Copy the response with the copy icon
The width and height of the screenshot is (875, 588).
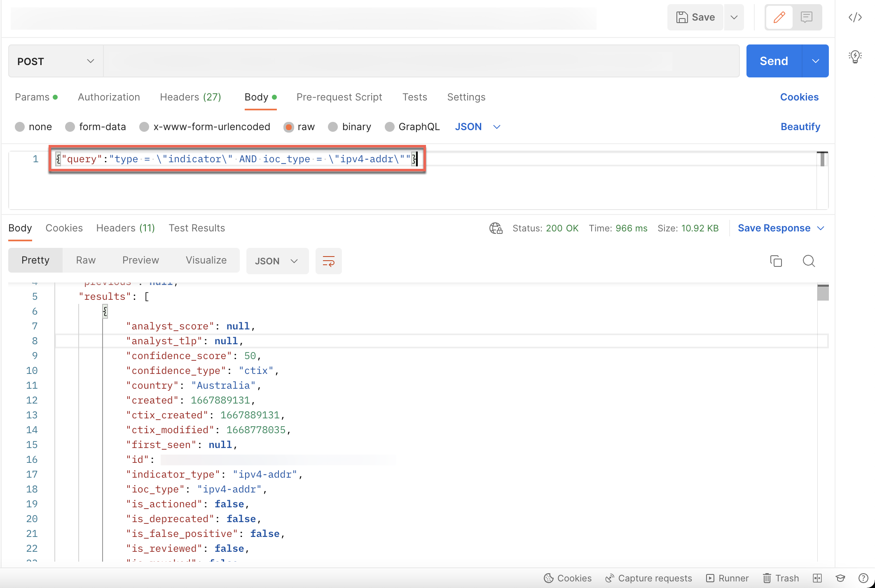(x=776, y=261)
